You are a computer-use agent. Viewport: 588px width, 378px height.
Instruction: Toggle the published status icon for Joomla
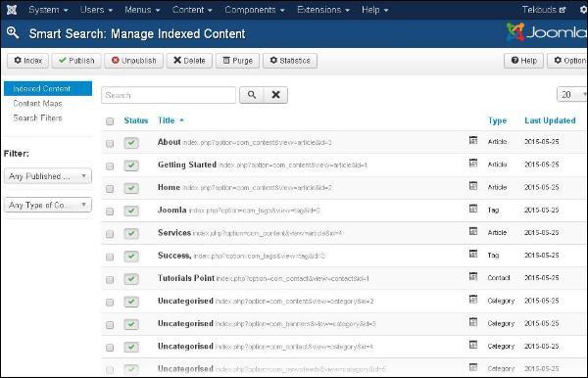pos(131,211)
